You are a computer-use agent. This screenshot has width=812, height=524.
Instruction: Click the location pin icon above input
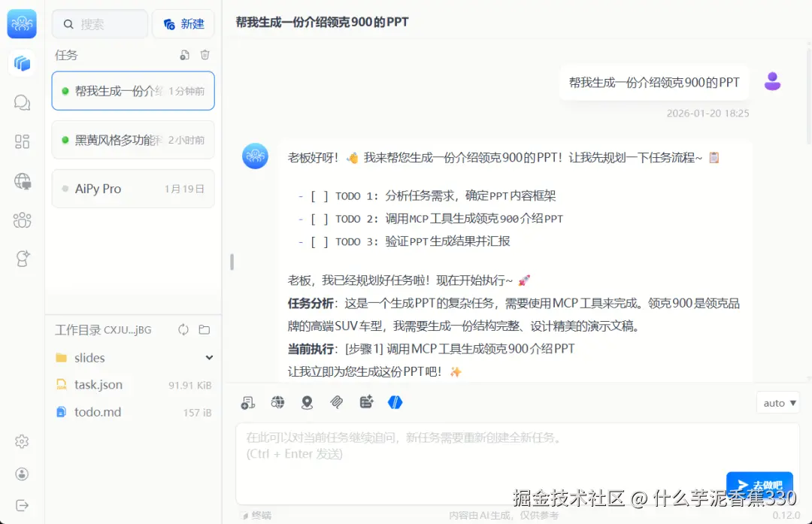pos(307,402)
